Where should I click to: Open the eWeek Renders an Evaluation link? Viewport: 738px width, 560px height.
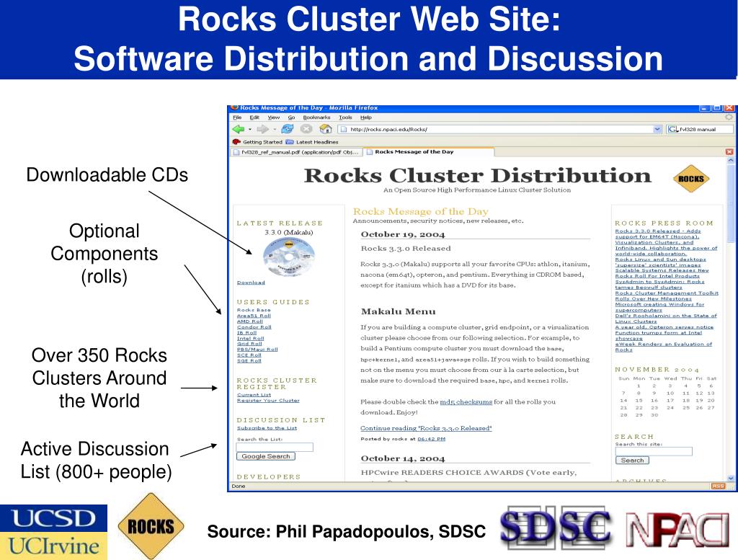click(x=663, y=347)
